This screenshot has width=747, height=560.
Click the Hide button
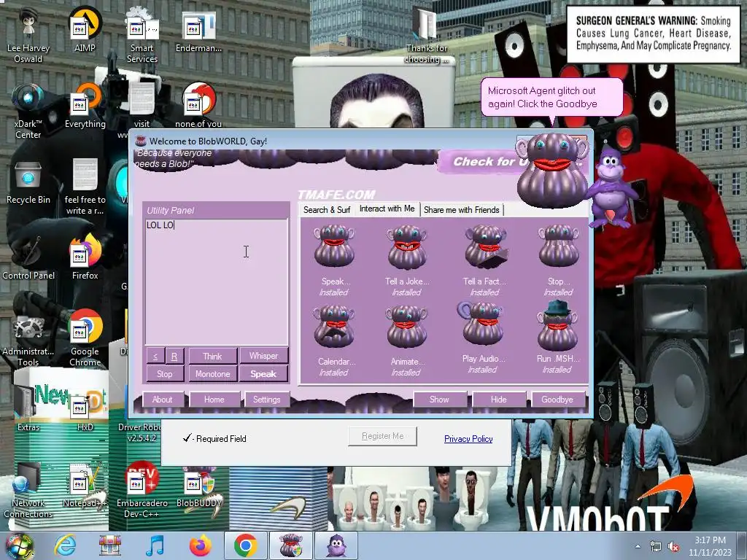[x=499, y=400]
